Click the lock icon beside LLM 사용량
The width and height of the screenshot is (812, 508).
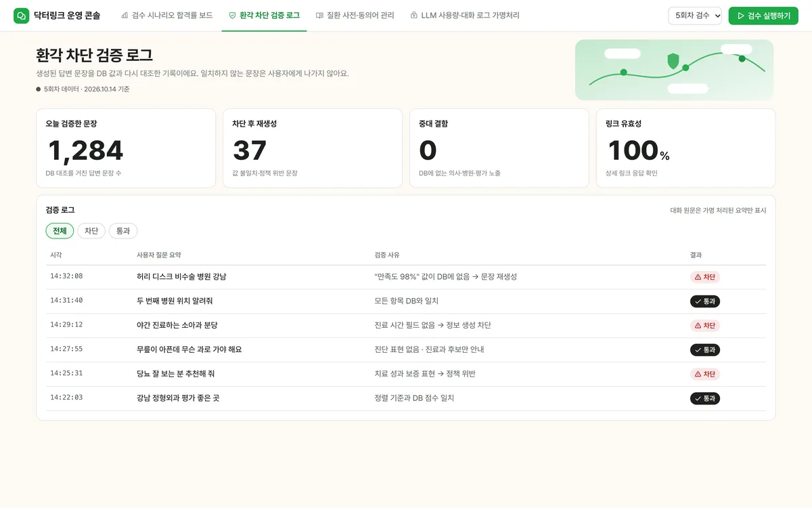click(x=413, y=16)
